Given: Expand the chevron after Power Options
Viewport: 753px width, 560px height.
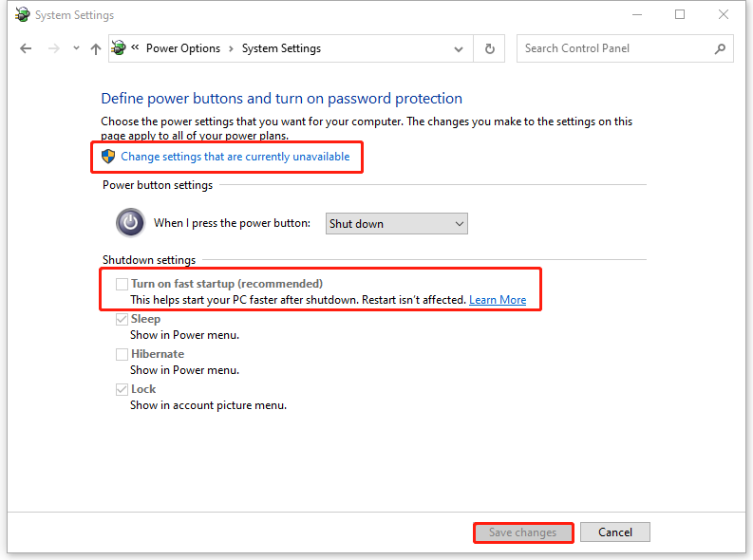Looking at the screenshot, I should point(231,48).
